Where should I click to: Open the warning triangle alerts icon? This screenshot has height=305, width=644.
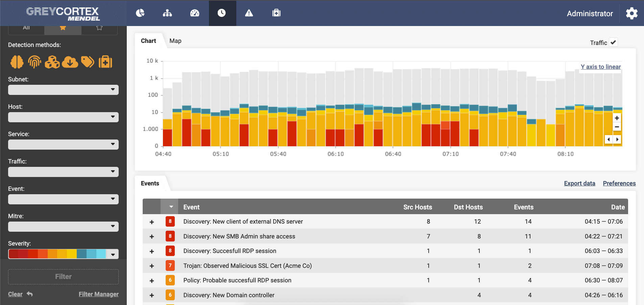(249, 13)
